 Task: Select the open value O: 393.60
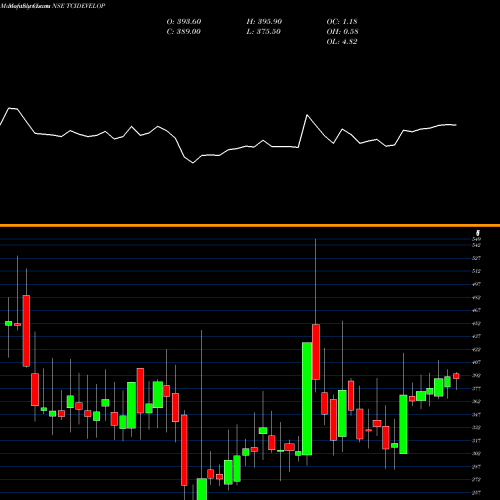pyautogui.click(x=184, y=21)
